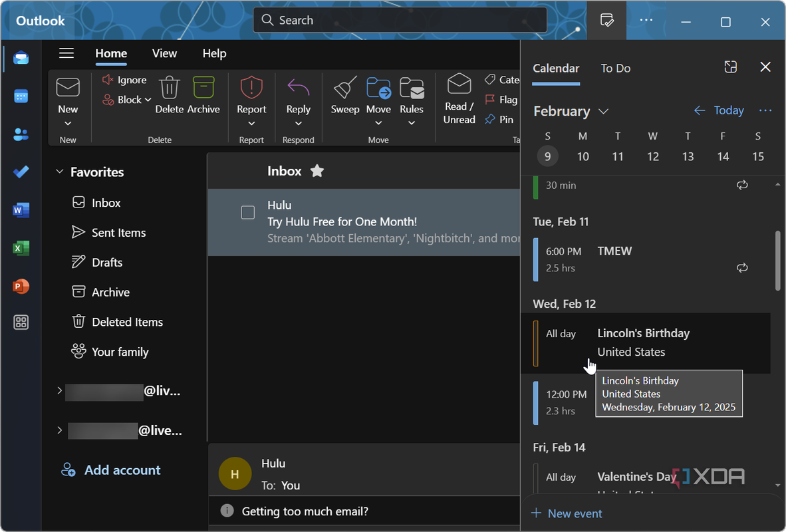
Task: Open the Help ribbon tab
Action: coord(215,54)
